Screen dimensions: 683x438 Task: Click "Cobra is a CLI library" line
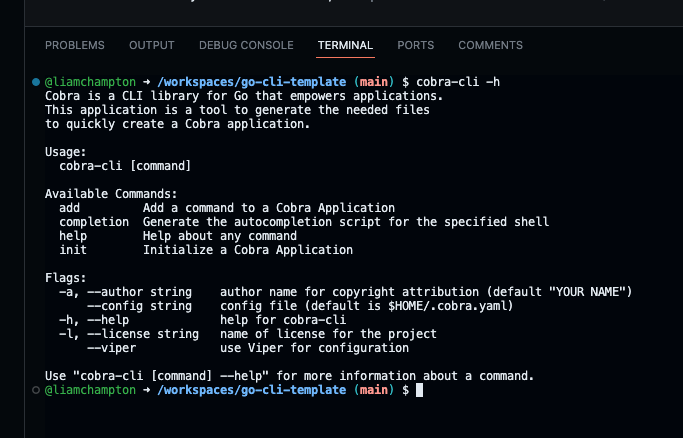click(x=244, y=96)
